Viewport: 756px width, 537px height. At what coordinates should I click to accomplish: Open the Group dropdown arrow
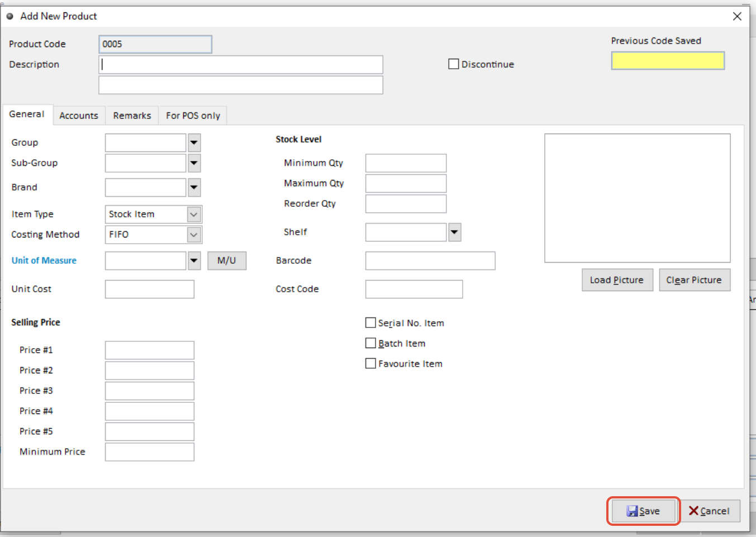(x=194, y=142)
